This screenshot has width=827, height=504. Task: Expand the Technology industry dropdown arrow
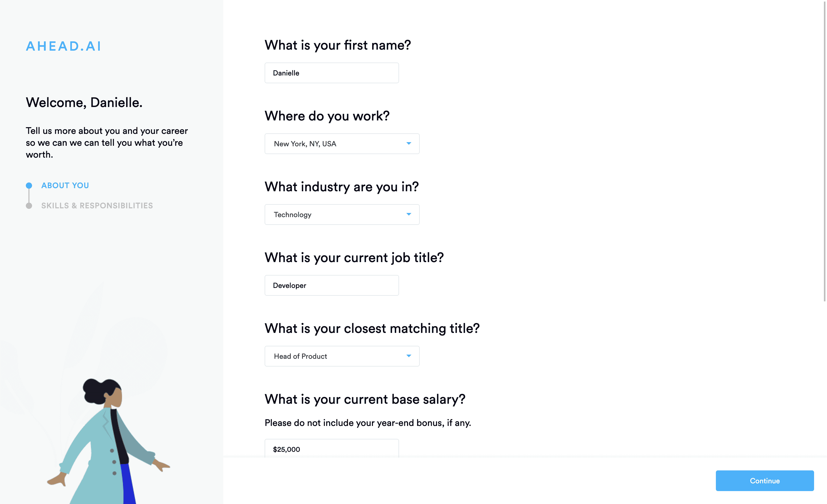(409, 215)
